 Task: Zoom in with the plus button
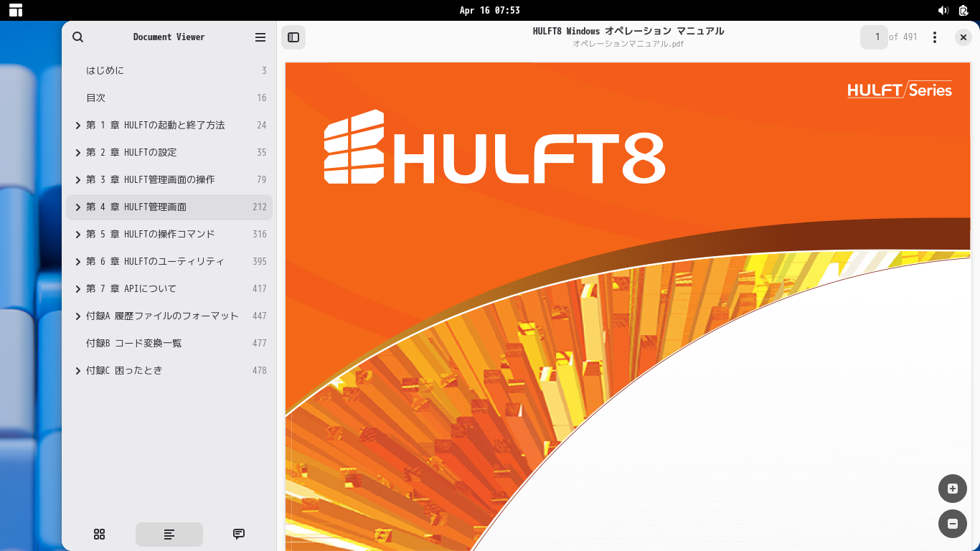(953, 489)
